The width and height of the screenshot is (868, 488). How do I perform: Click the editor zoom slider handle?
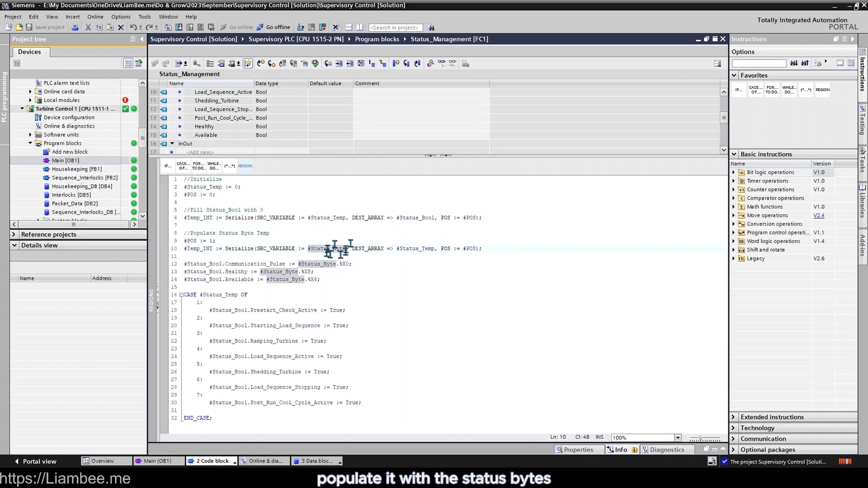coord(701,438)
